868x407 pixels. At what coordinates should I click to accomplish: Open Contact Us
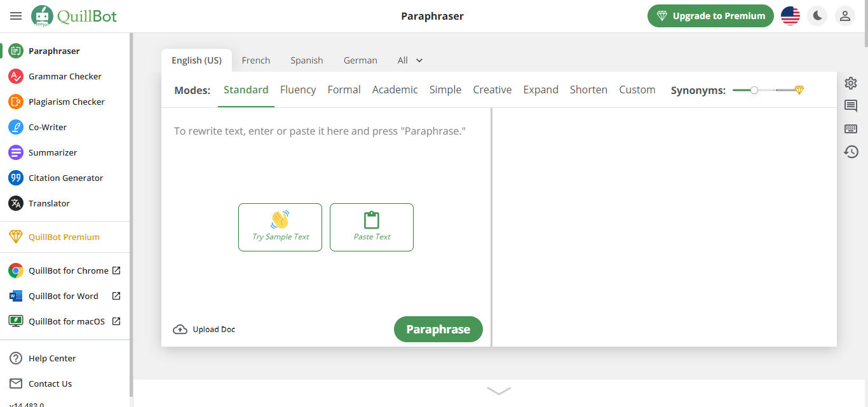tap(65, 384)
